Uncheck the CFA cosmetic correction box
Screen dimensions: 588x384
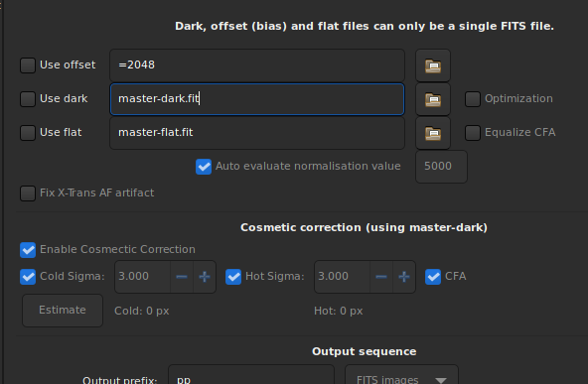coord(433,277)
